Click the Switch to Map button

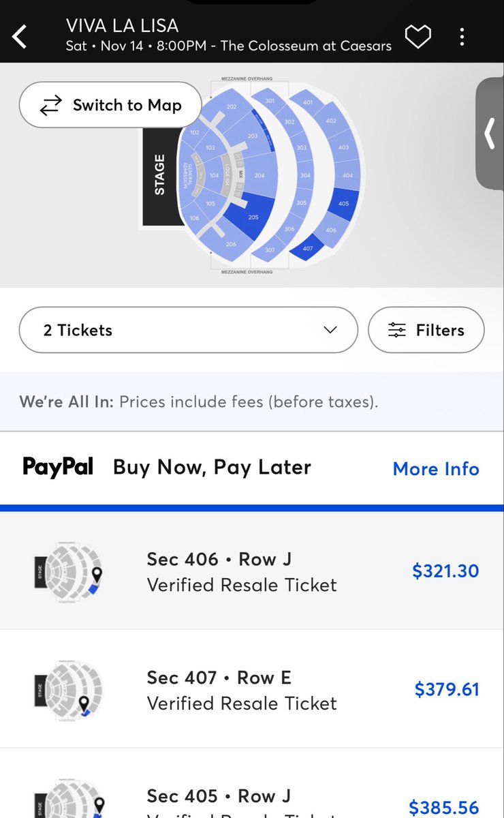[x=110, y=105]
